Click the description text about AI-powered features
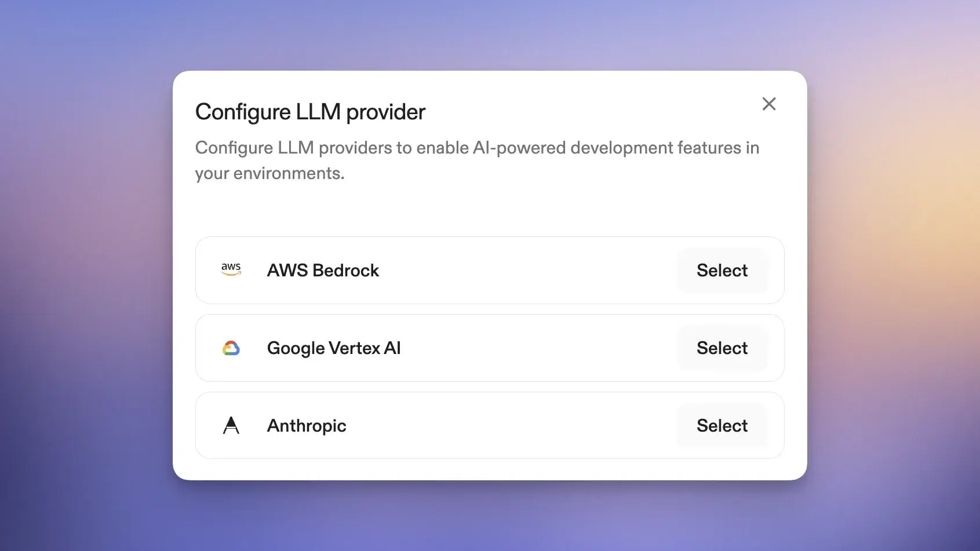The width and height of the screenshot is (980, 551). 477,160
